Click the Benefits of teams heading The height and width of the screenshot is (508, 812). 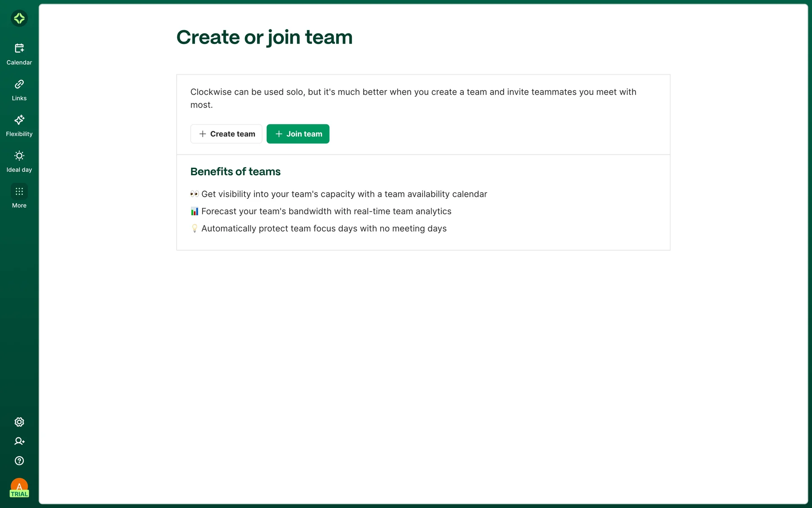(x=235, y=171)
